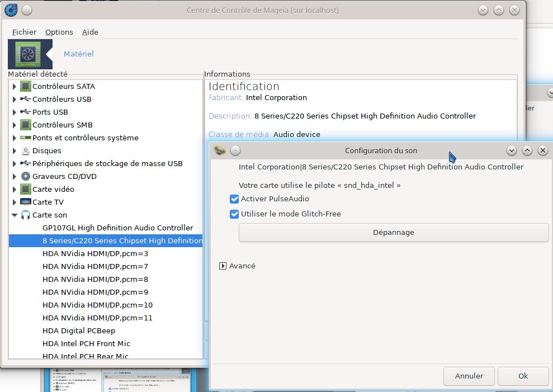
Task: Click the Disques drive icon
Action: click(25, 150)
